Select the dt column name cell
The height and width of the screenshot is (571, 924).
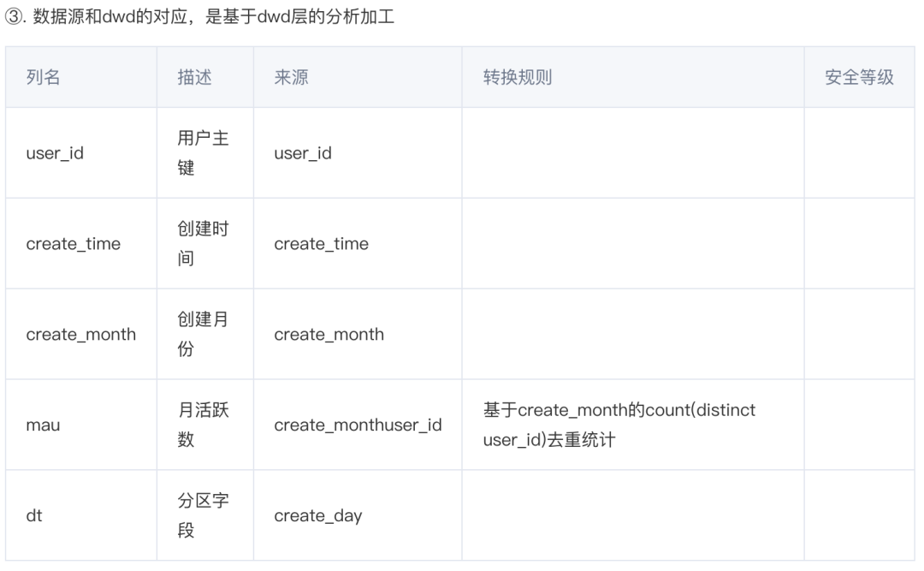pyautogui.click(x=34, y=516)
